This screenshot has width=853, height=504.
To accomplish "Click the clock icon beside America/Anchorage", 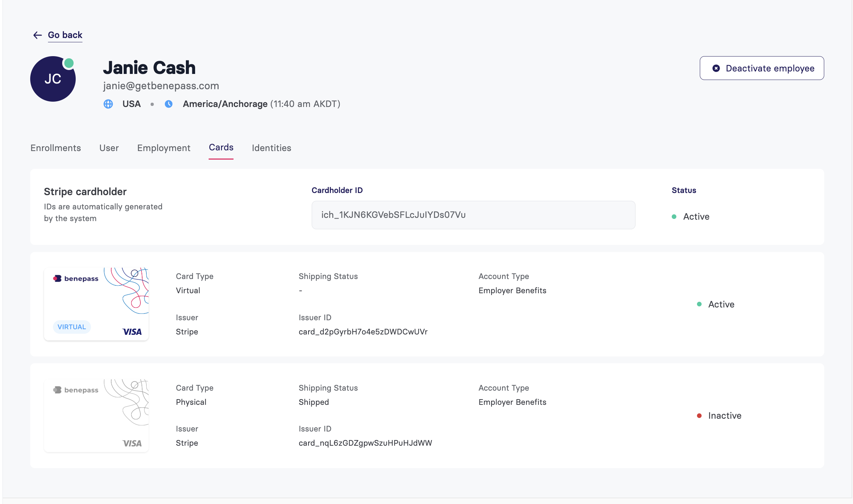I will point(169,104).
